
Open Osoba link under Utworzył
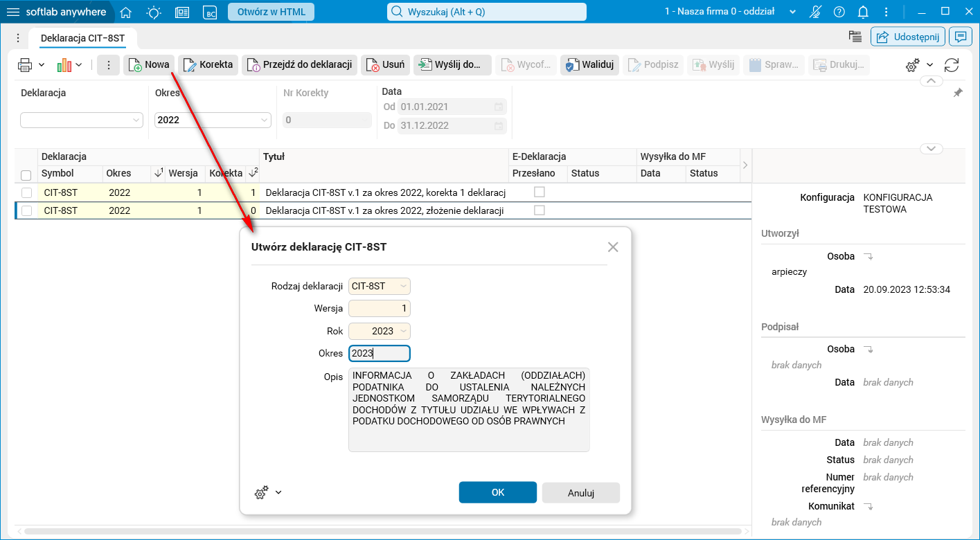tap(868, 257)
